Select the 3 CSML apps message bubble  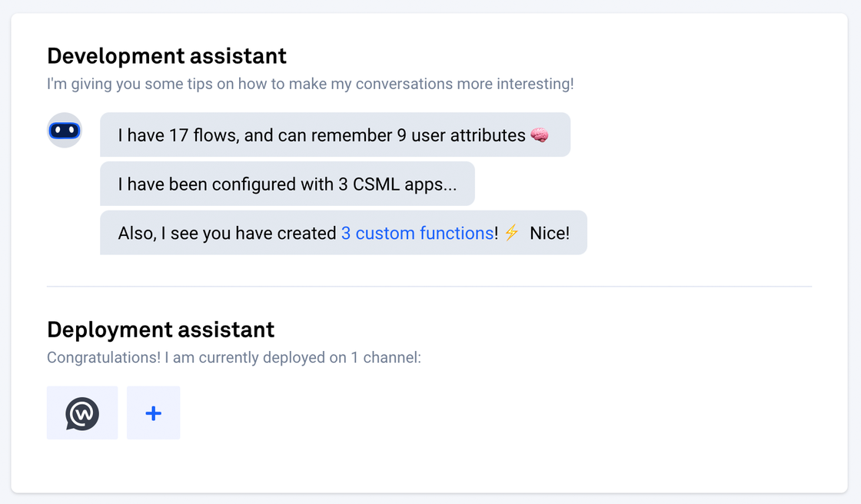tap(287, 184)
